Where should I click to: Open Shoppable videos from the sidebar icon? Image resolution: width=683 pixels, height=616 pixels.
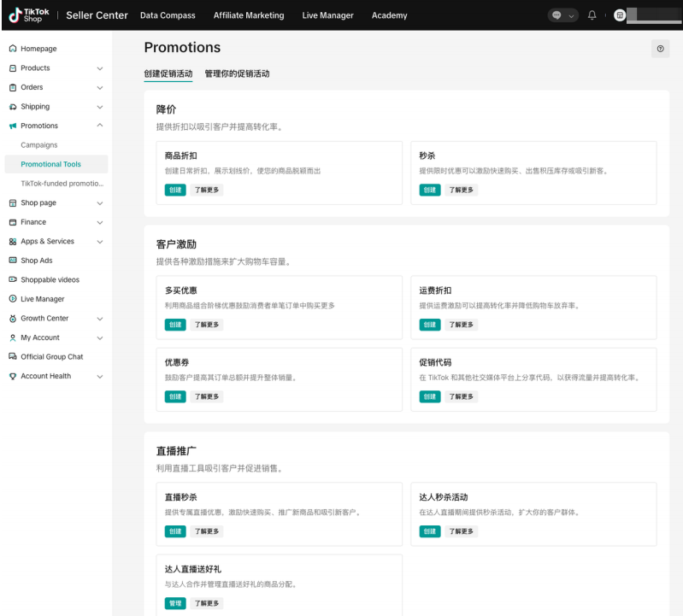[x=13, y=280]
